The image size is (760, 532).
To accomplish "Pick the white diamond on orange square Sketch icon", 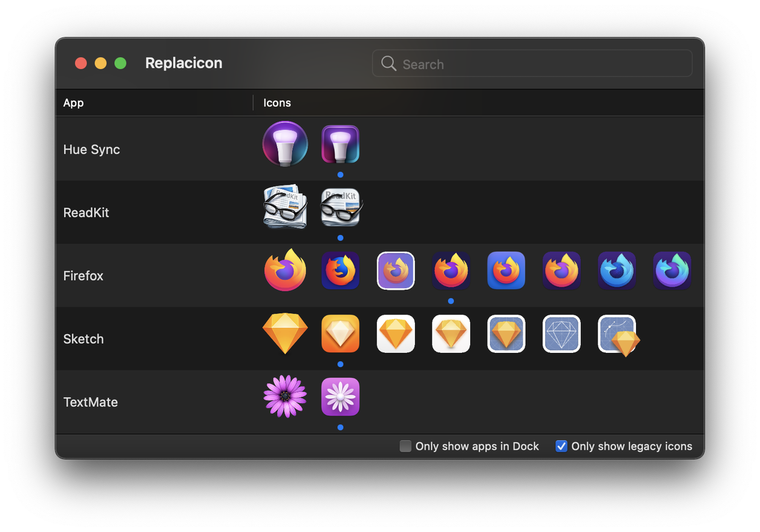I will coord(340,333).
